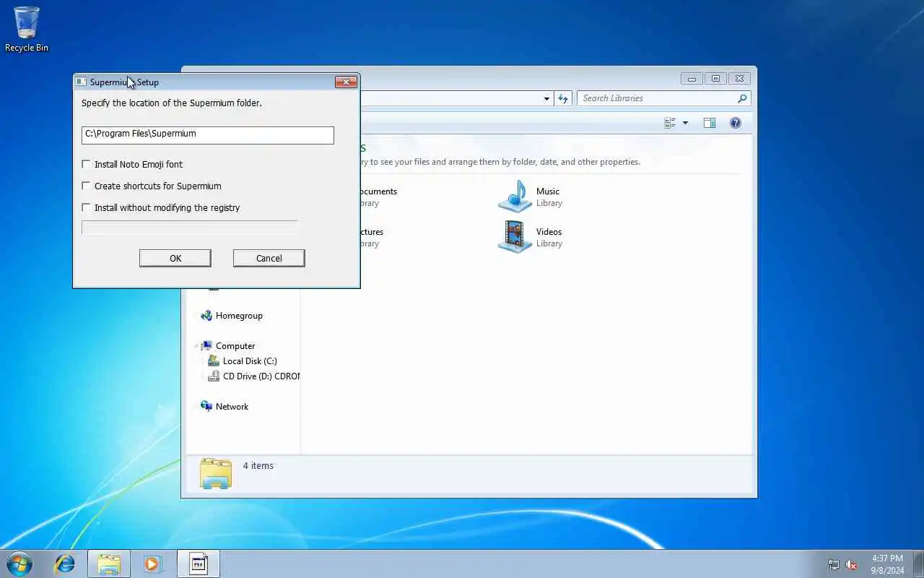Viewport: 924px width, 578px height.
Task: Change your view icon in Explorer
Action: point(670,124)
